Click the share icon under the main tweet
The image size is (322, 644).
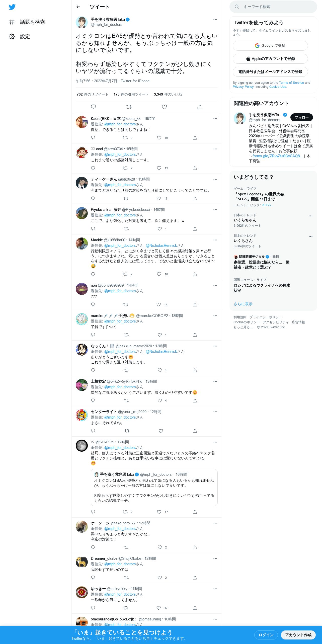(x=200, y=107)
